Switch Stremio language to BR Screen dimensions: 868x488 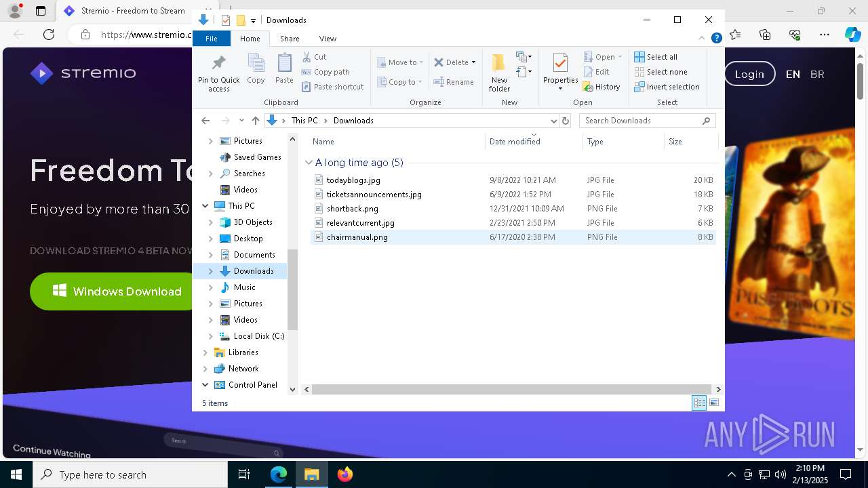(817, 74)
